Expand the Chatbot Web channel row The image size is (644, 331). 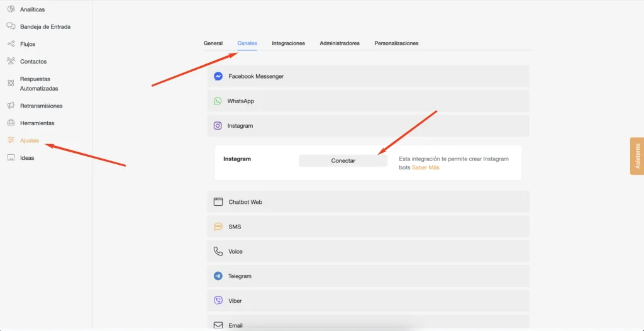369,202
